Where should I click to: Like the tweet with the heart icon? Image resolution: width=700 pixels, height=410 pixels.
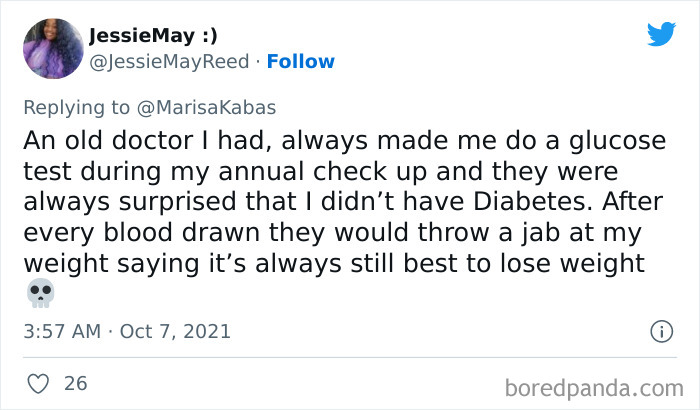pos(39,382)
